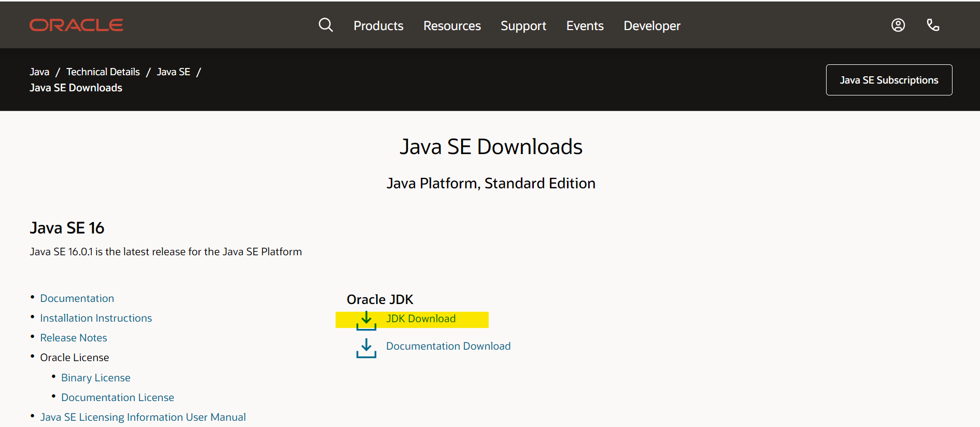
Task: Open the Documentation link
Action: pyautogui.click(x=77, y=298)
